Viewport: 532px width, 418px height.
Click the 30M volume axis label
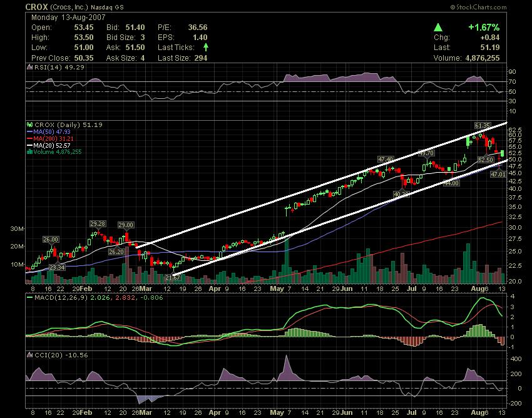click(17, 229)
